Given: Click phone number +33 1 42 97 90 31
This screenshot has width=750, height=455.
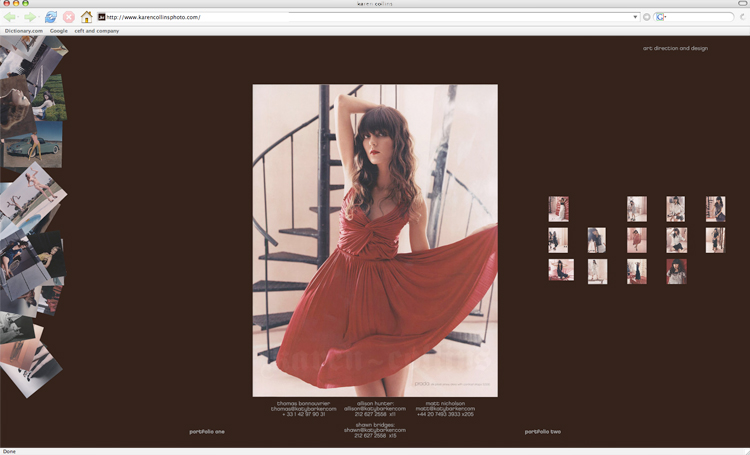Looking at the screenshot, I should (x=304, y=414).
